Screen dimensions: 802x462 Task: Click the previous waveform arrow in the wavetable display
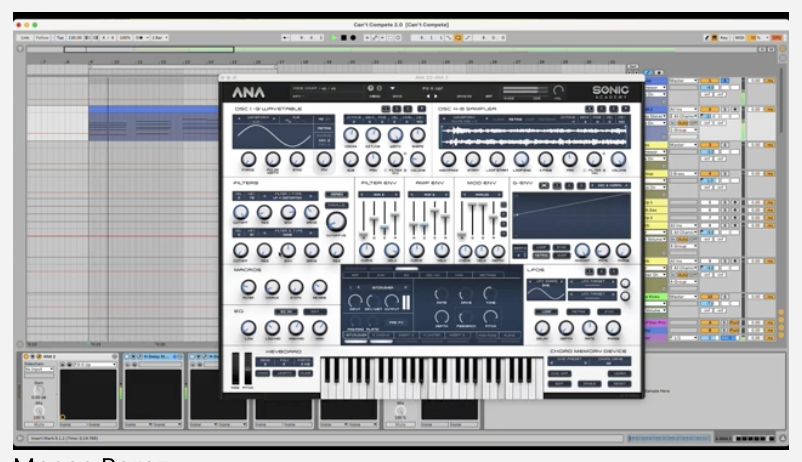point(237,119)
